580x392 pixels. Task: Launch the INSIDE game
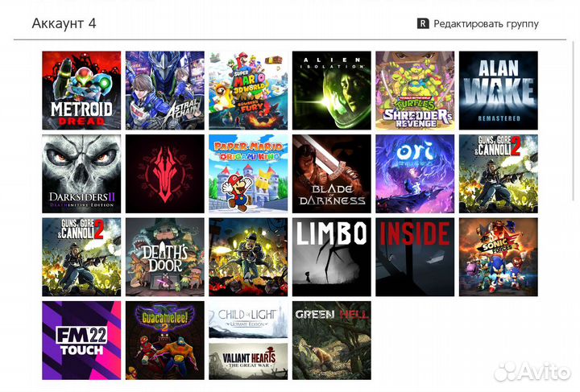[x=415, y=257]
